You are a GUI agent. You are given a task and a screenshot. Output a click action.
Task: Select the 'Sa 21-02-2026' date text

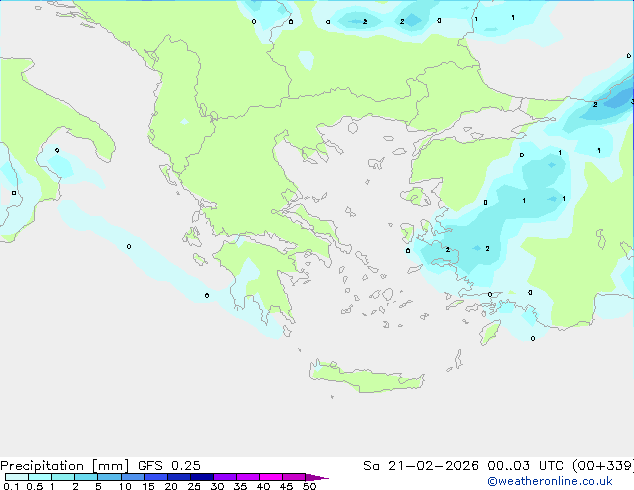click(421, 466)
